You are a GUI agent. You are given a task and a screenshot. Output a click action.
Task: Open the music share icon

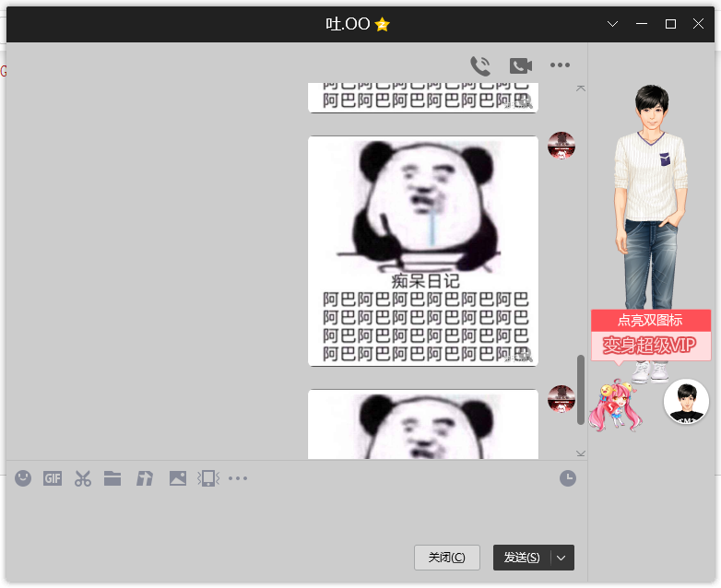[145, 478]
